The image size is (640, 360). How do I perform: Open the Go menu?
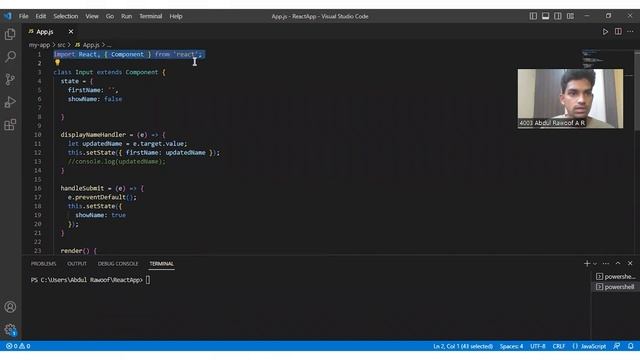point(110,16)
